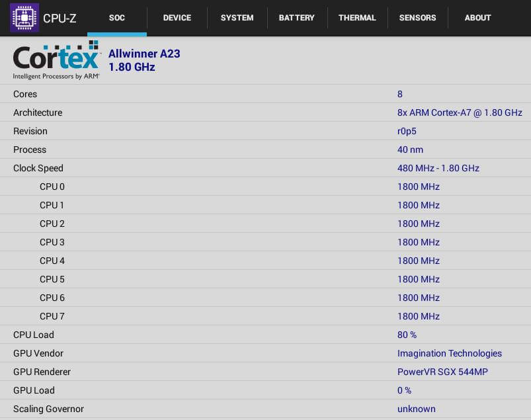Viewport: 531px width, 420px height.
Task: Tap the Architecture row value
Action: (x=460, y=112)
